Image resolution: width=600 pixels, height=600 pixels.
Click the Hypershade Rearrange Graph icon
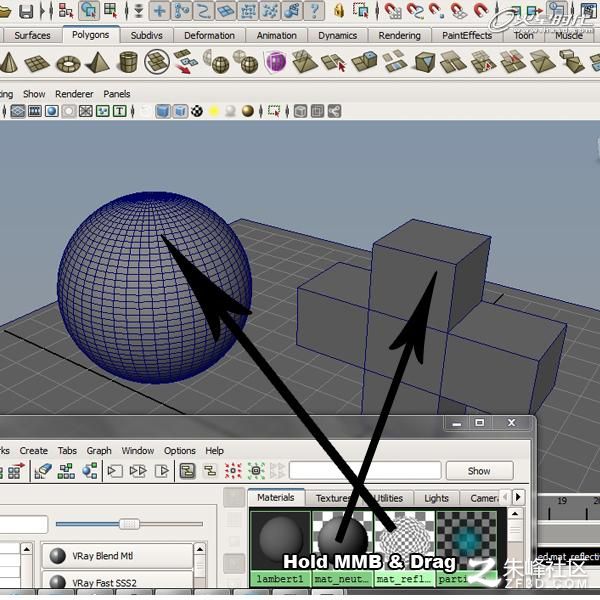point(66,471)
